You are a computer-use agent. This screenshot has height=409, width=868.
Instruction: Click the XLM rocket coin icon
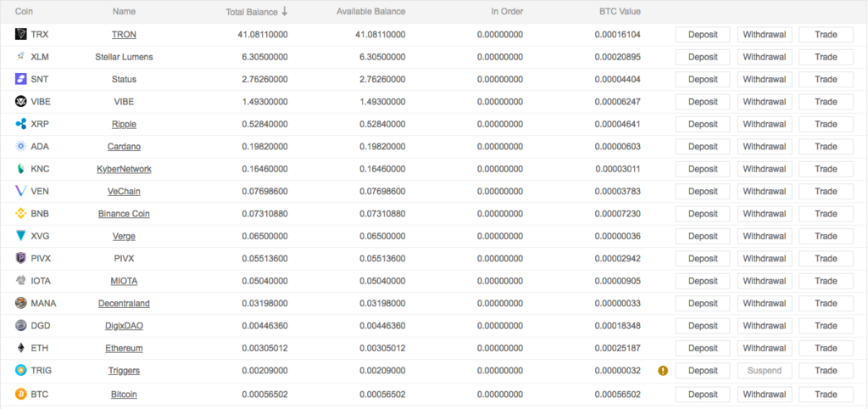pyautogui.click(x=21, y=57)
